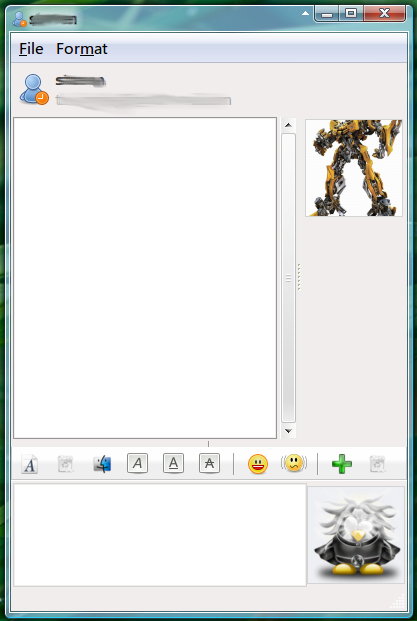Toggle strikethrough text formatting

(x=209, y=463)
